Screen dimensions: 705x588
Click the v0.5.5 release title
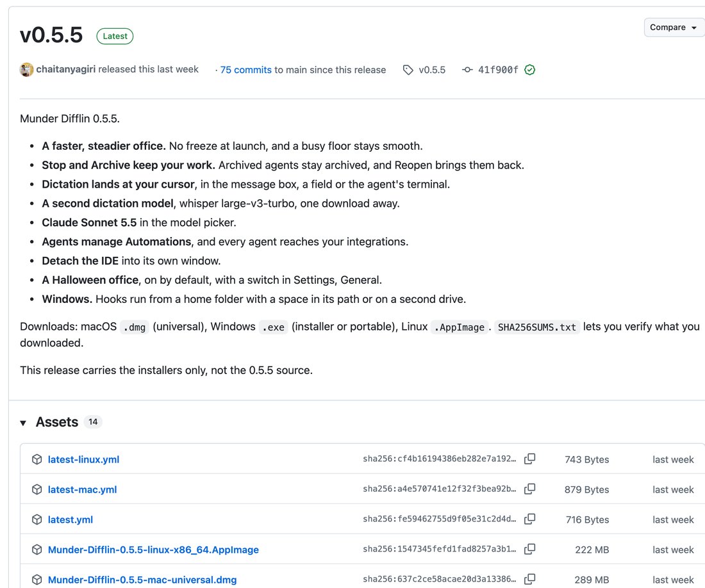pyautogui.click(x=51, y=35)
